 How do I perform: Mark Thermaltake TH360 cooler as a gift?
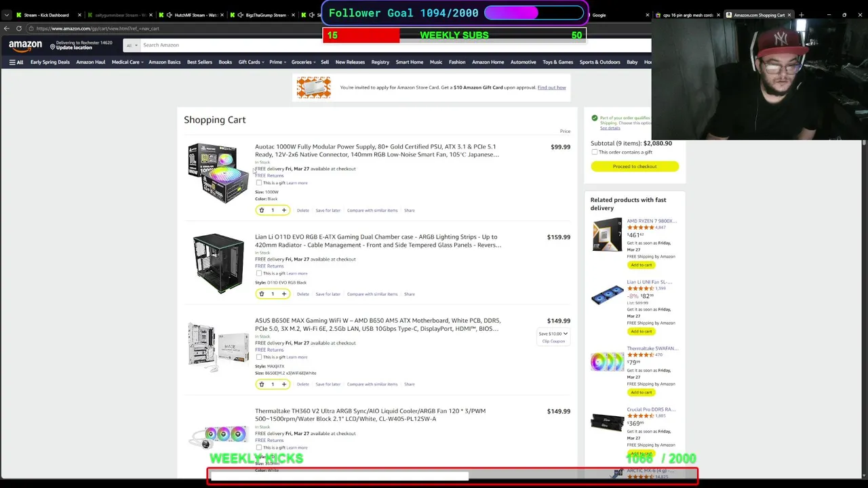click(x=258, y=447)
